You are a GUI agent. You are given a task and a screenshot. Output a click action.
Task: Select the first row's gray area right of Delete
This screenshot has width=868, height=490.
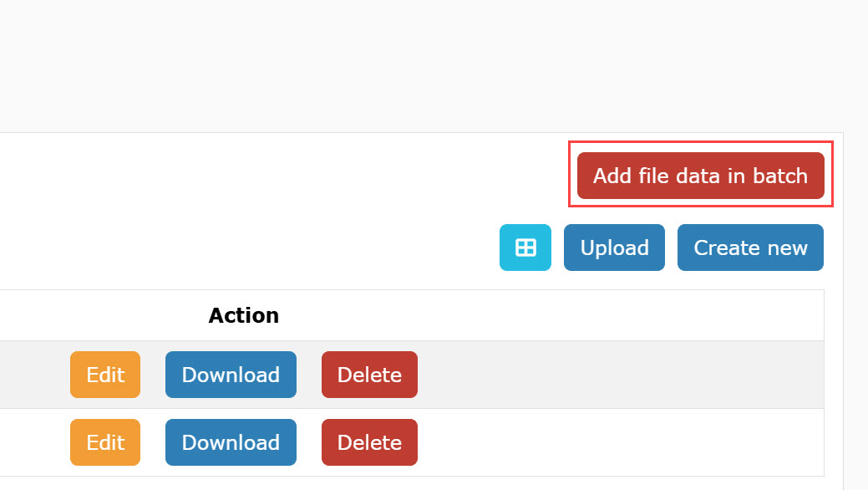(x=618, y=375)
